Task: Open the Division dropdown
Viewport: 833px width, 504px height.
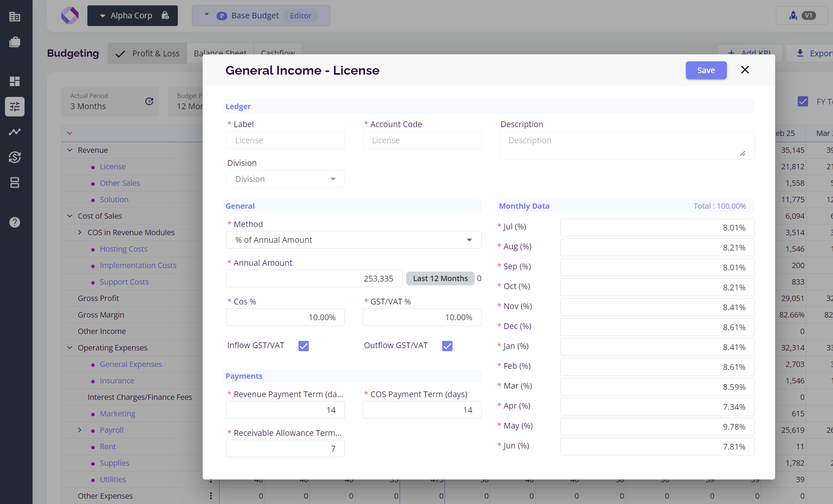Action: pyautogui.click(x=285, y=179)
